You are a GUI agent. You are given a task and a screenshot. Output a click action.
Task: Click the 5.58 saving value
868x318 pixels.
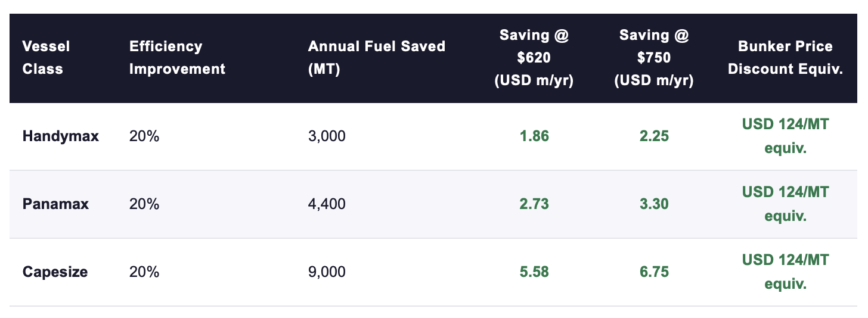534,272
